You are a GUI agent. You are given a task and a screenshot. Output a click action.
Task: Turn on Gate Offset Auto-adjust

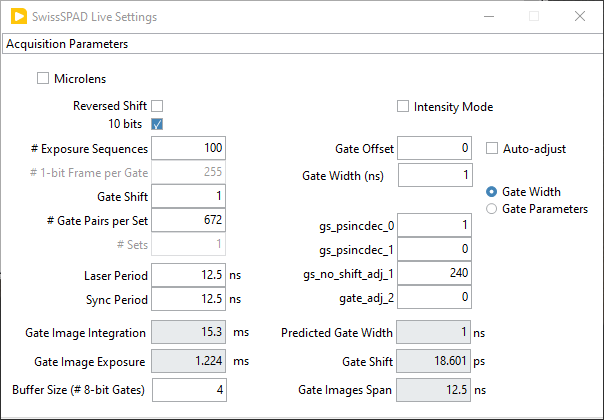pyautogui.click(x=492, y=148)
